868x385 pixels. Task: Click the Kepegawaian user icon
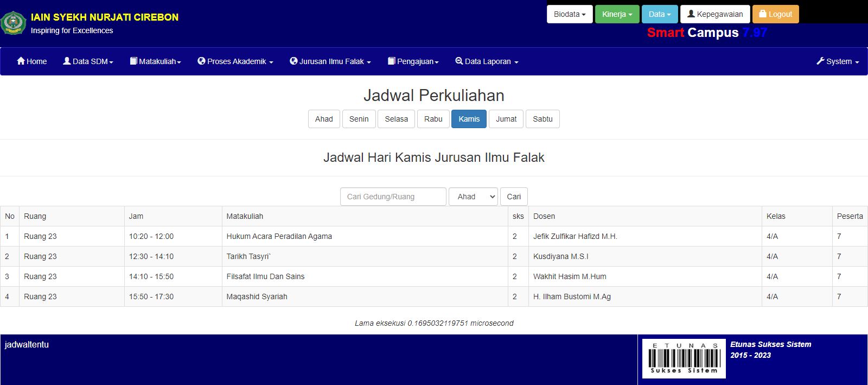691,14
